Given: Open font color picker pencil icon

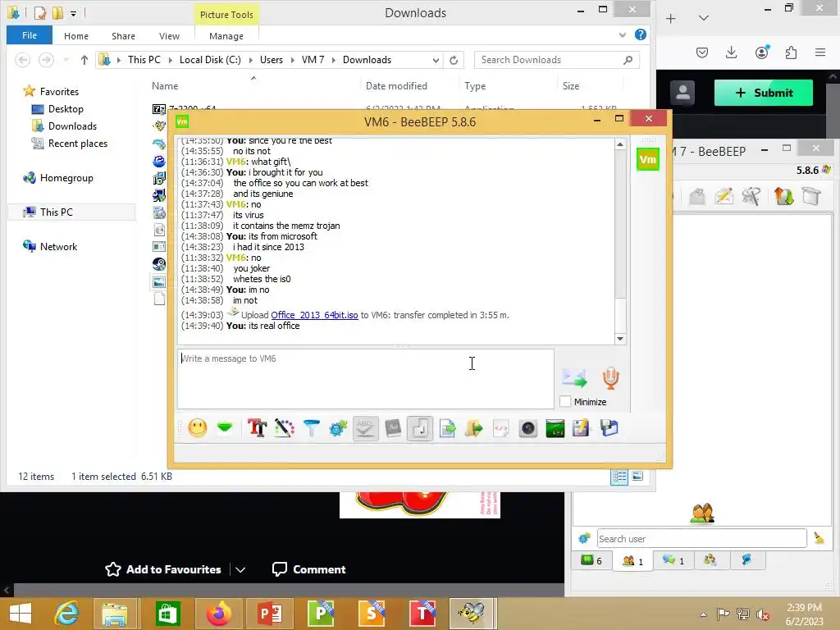Looking at the screenshot, I should [x=285, y=428].
